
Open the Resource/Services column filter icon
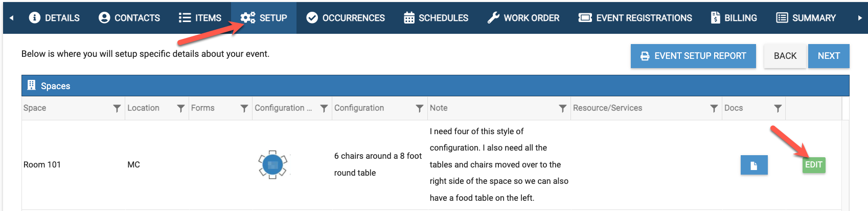click(714, 108)
